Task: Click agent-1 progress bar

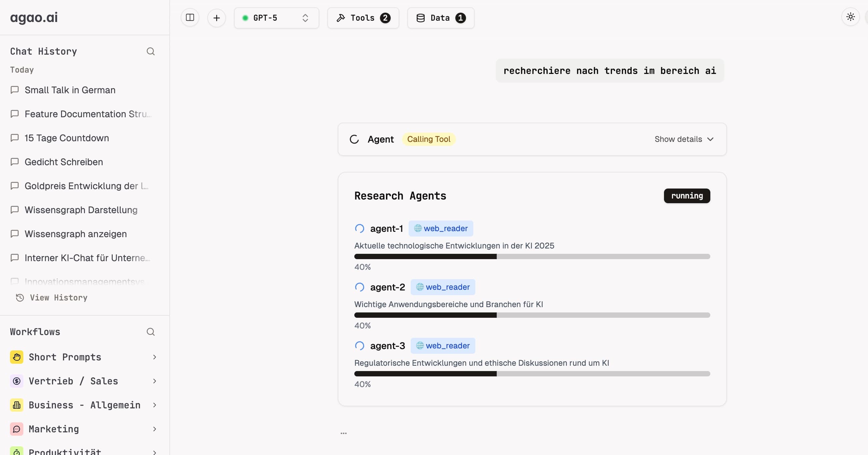Action: (x=532, y=256)
